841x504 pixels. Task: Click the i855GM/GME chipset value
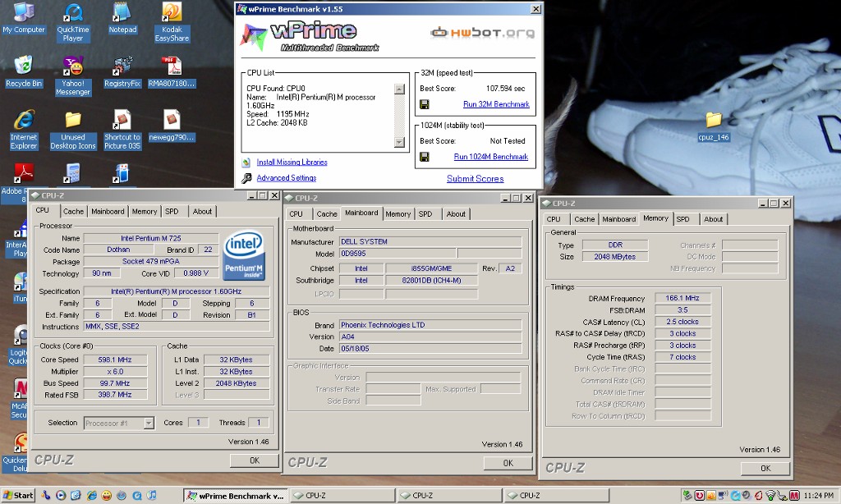[x=431, y=268]
